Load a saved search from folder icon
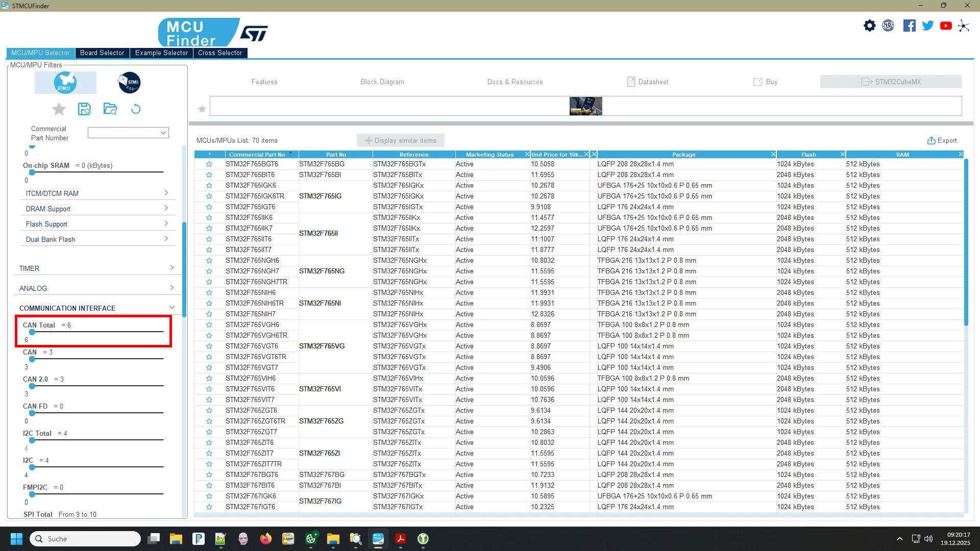The width and height of the screenshot is (980, 551). (110, 109)
